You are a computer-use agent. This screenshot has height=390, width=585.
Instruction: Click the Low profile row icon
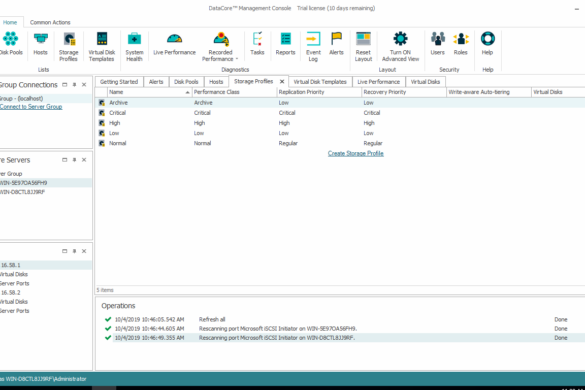click(x=101, y=133)
